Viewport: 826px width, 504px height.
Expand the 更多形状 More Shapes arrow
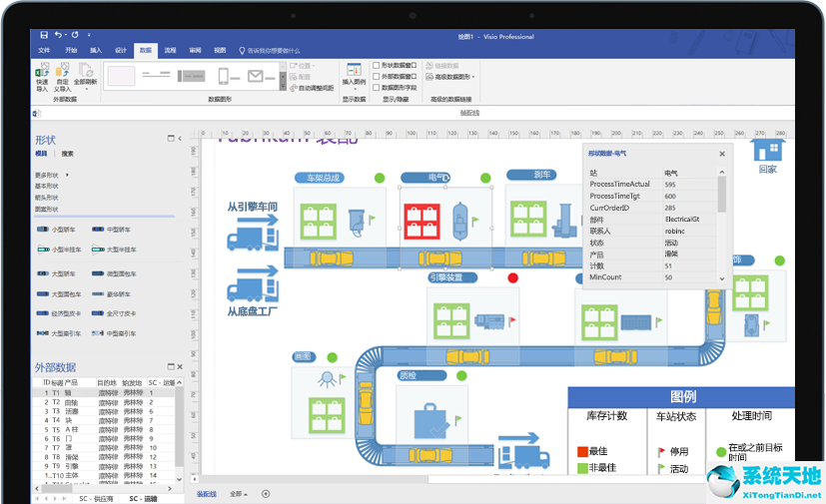tap(67, 175)
